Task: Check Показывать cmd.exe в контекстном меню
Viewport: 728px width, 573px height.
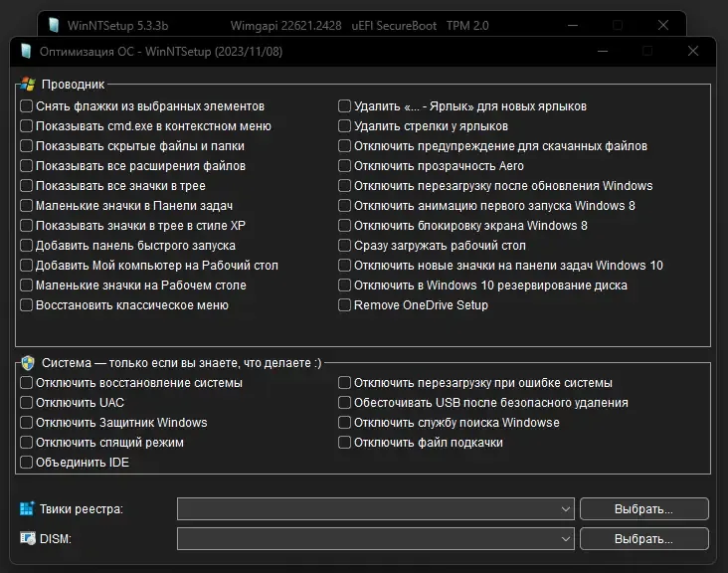Action: pos(27,125)
